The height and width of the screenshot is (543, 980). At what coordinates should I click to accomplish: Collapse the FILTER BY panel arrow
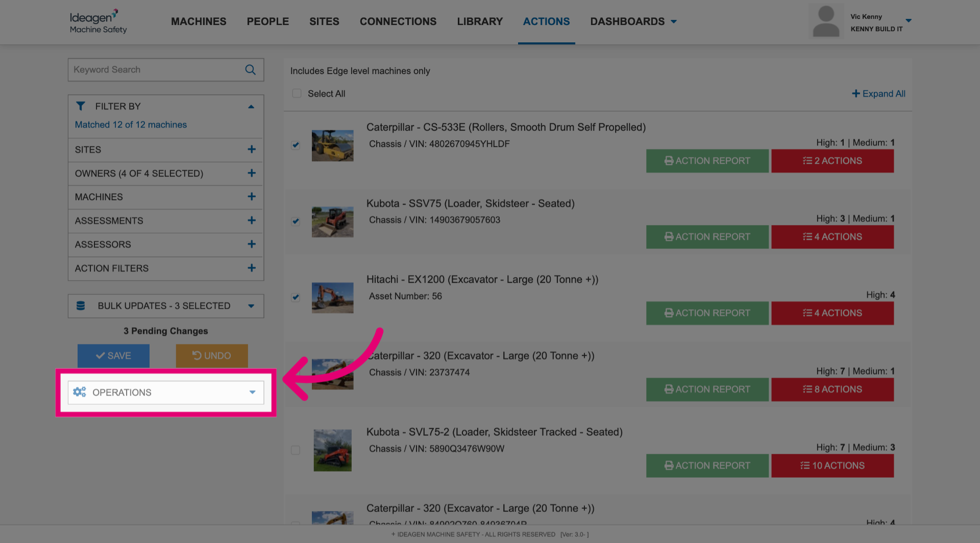coord(251,107)
